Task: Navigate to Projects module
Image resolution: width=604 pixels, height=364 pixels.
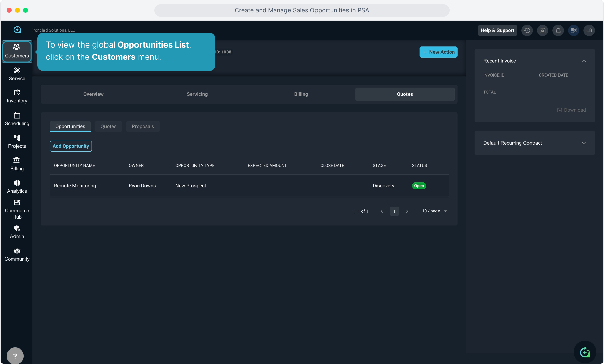Action: click(17, 142)
